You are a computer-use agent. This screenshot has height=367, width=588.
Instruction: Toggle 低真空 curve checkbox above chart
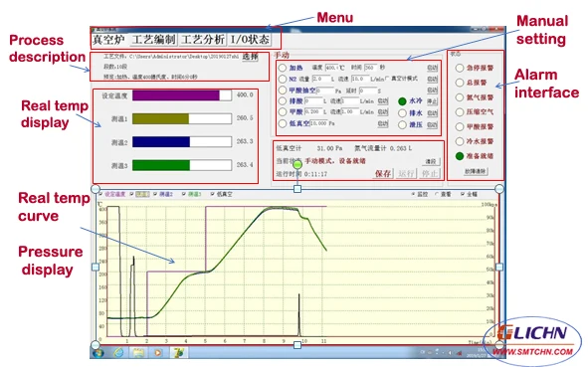(x=212, y=194)
